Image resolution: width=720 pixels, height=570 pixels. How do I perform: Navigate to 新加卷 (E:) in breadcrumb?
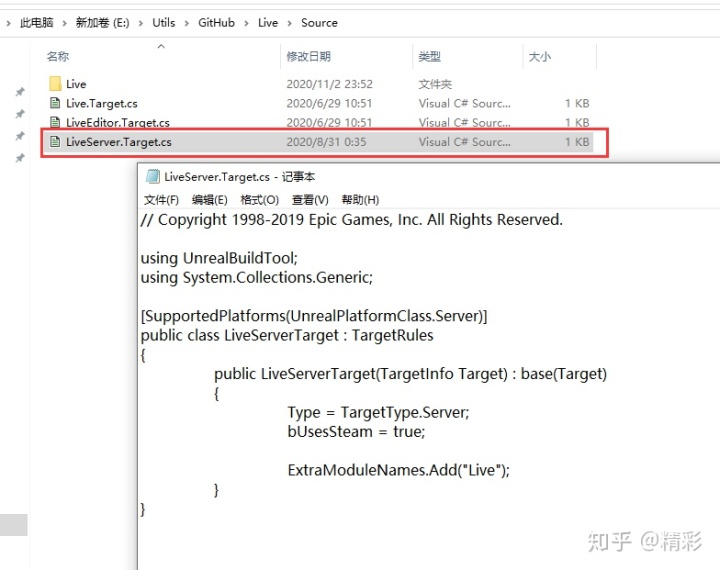point(102,23)
